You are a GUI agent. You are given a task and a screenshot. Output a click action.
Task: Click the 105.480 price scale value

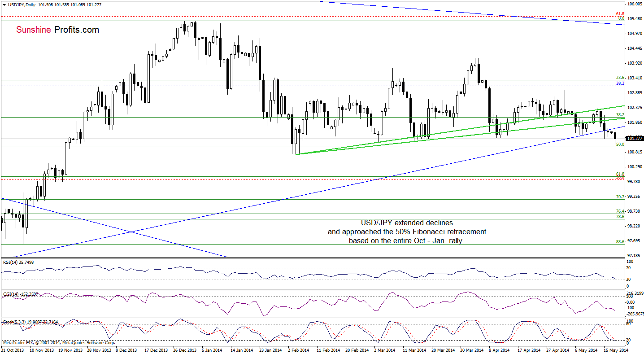[x=635, y=19]
